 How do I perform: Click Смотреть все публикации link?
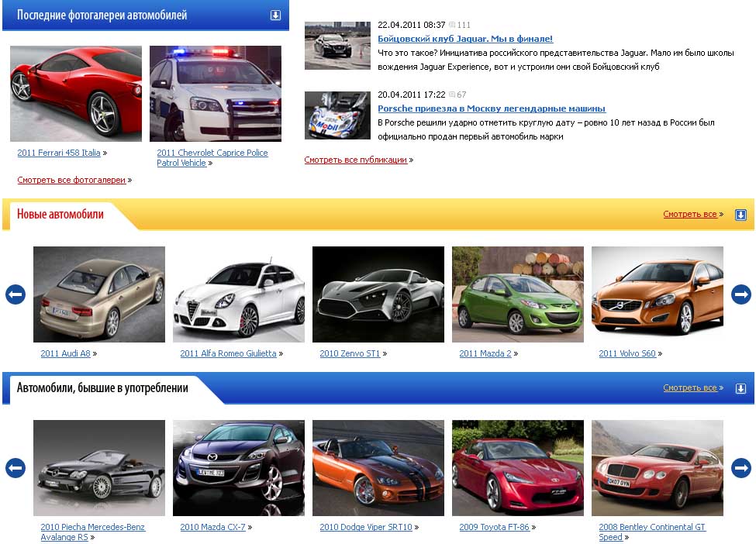(x=355, y=160)
